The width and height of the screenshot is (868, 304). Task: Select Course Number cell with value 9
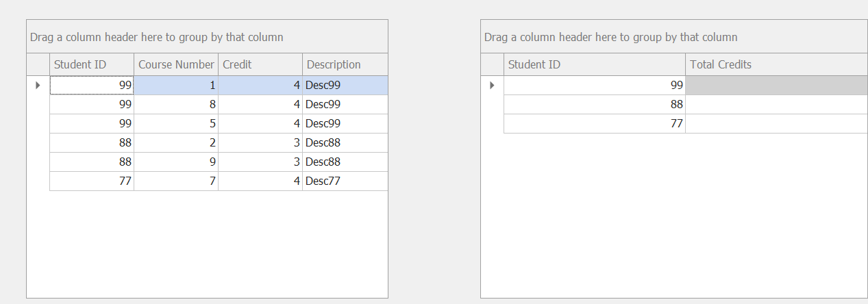coord(176,162)
